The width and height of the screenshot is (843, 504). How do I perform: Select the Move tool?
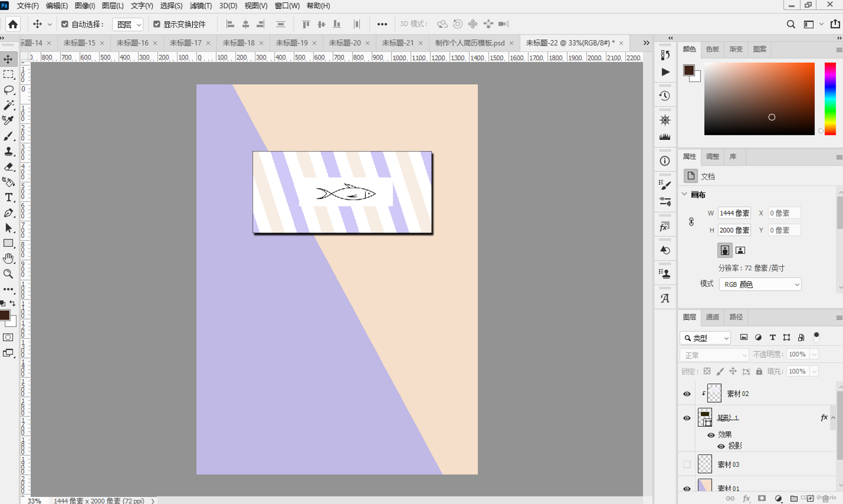pos(8,59)
